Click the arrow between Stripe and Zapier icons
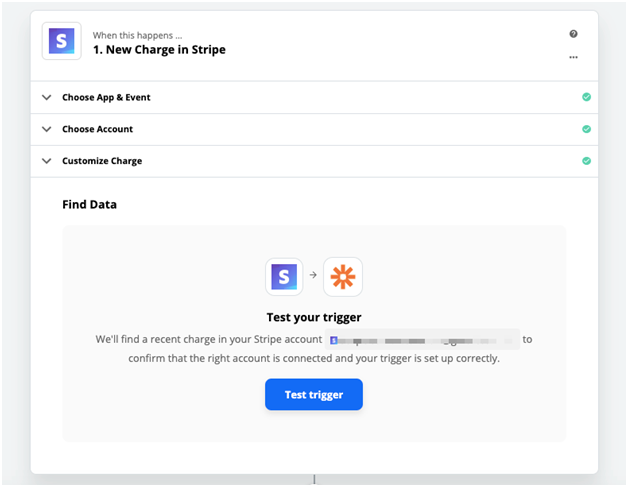The height and width of the screenshot is (487, 628). point(313,275)
